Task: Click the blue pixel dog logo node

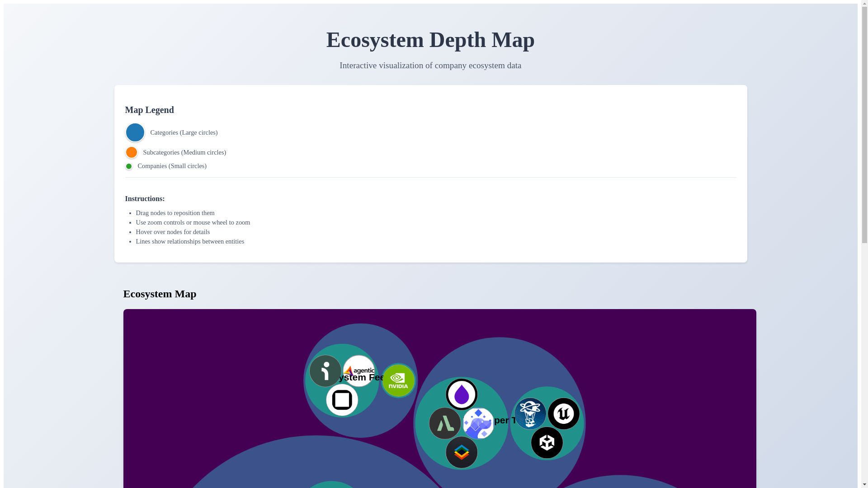Action: tap(478, 423)
